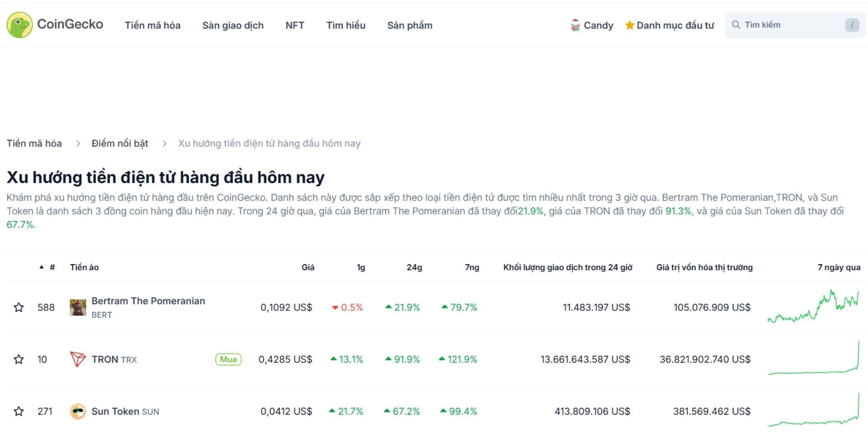The height and width of the screenshot is (435, 868).
Task: Mark Sun Token as favorite
Action: [x=19, y=412]
